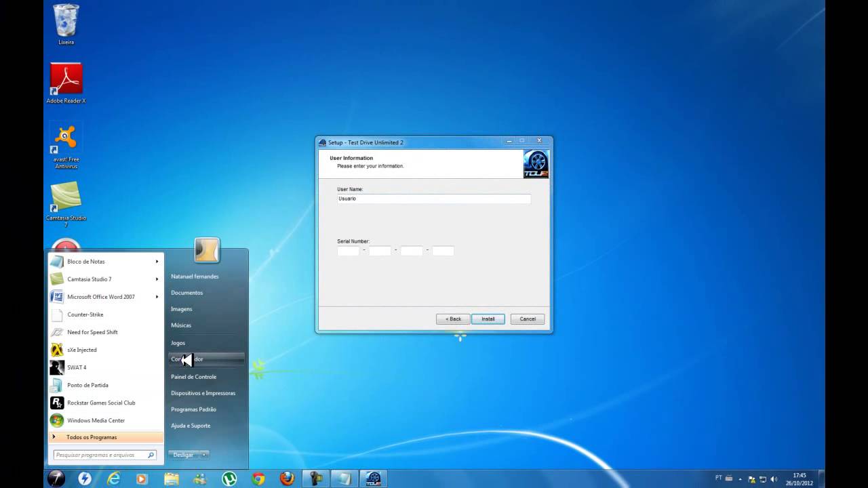This screenshot has height=488, width=868.
Task: Open Ponto de Partida from Start menu
Action: point(106,385)
